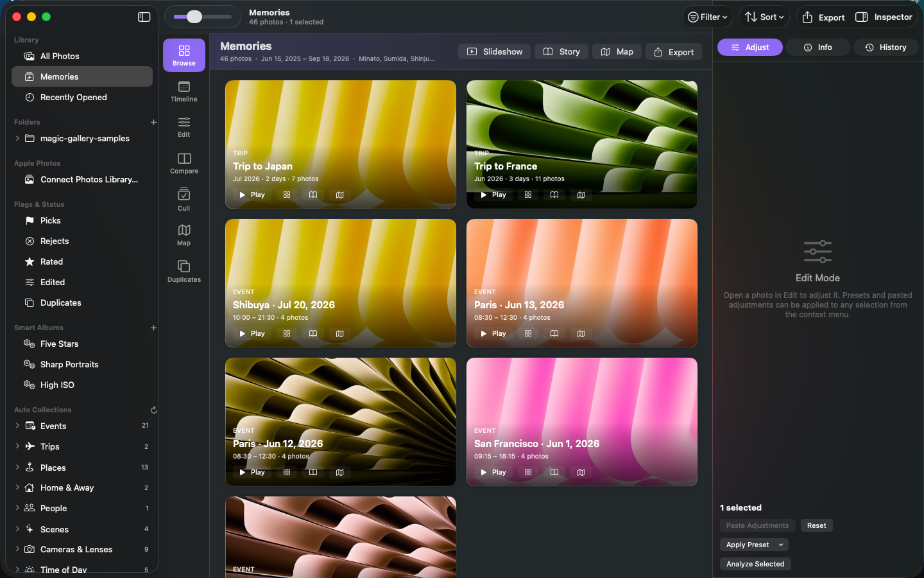Add a new folder
Image resolution: width=924 pixels, height=578 pixels.
click(x=153, y=122)
